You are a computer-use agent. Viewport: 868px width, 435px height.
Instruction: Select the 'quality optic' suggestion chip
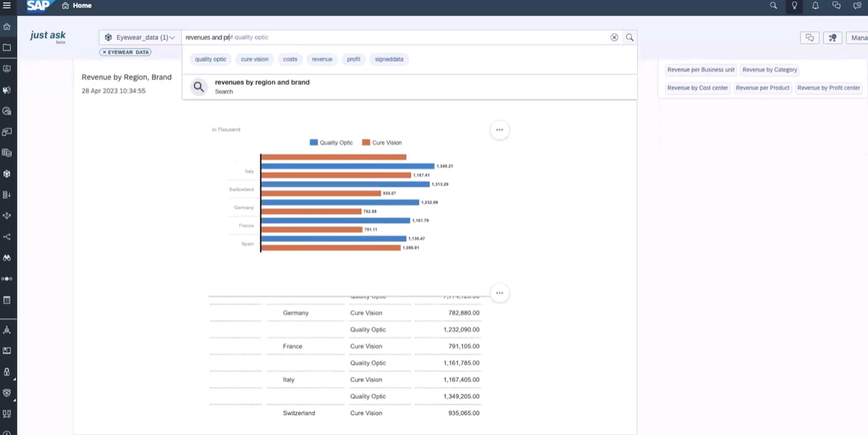point(210,59)
